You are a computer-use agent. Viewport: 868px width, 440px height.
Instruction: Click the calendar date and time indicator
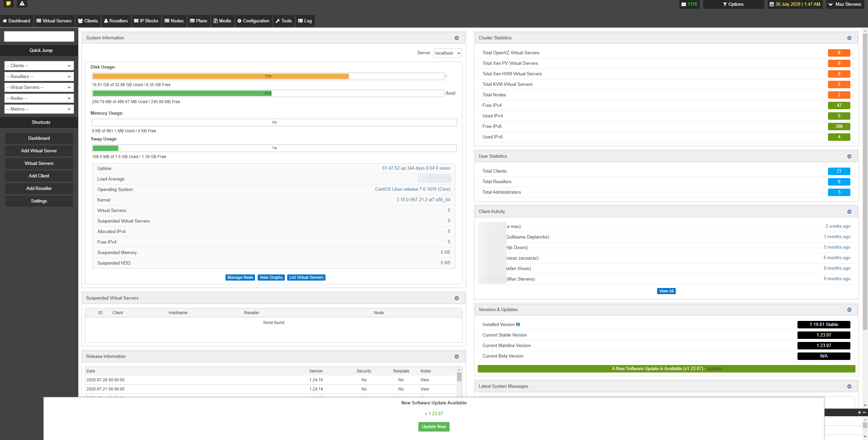coord(795,4)
